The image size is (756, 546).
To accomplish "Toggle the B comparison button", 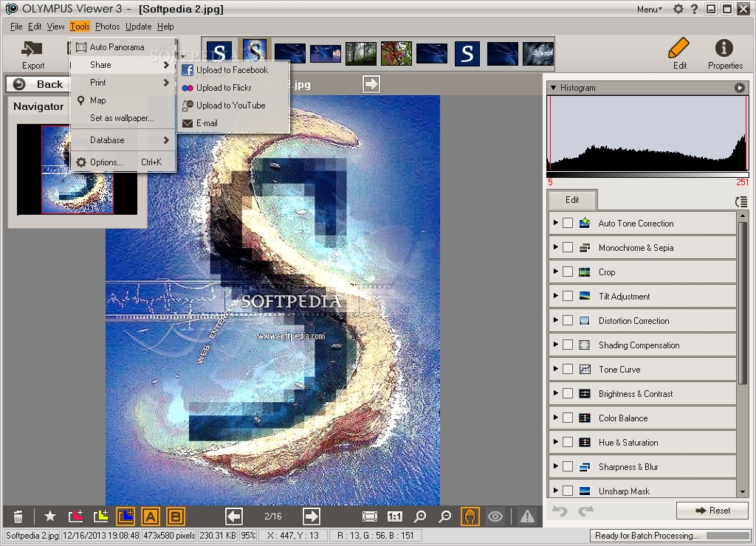I will [176, 516].
